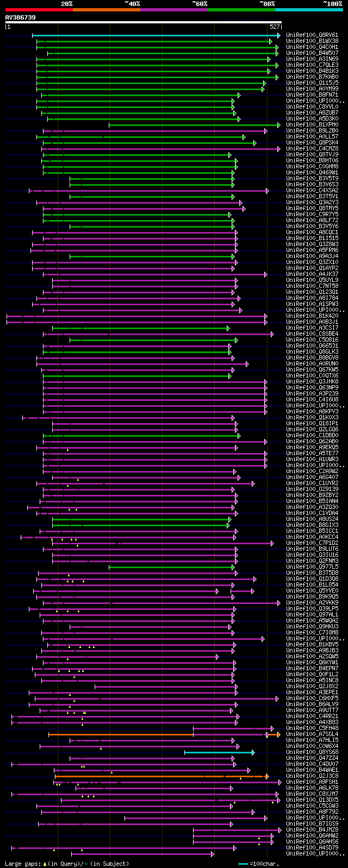Select the UniRef100_B4JMZ8 label
The height and width of the screenshot is (868, 348).
(312, 830)
